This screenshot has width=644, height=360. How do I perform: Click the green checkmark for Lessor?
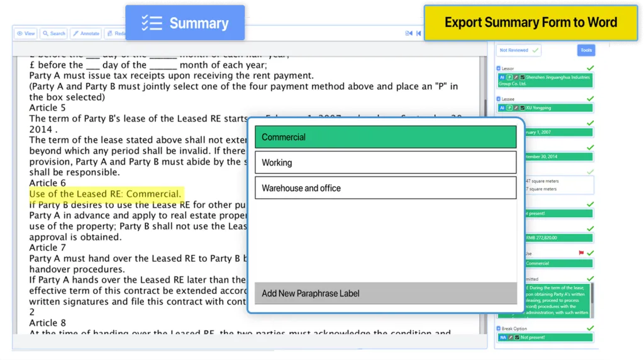(590, 68)
